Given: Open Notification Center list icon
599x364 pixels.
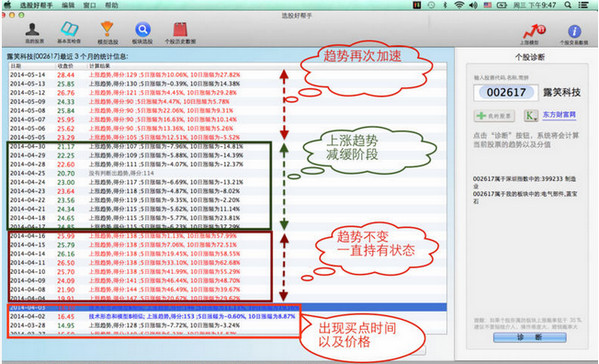Looking at the screenshot, I should coord(583,5).
